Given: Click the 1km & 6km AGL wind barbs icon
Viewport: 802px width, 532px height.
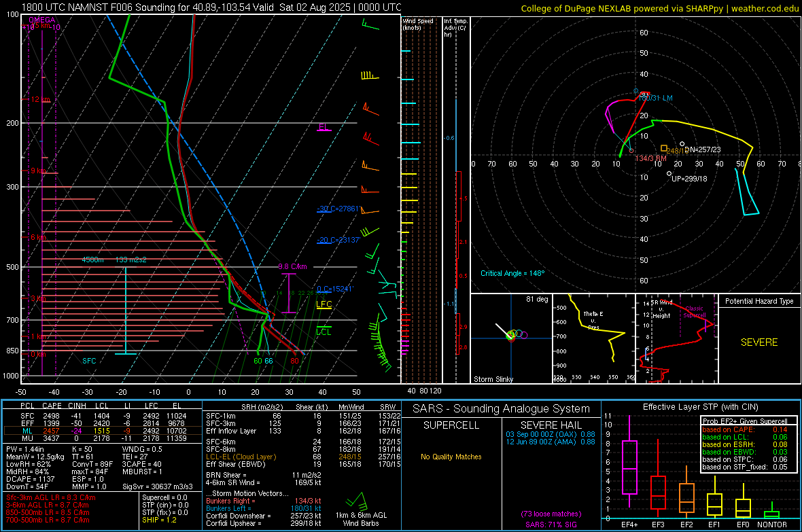Looking at the screenshot, I should tap(357, 501).
